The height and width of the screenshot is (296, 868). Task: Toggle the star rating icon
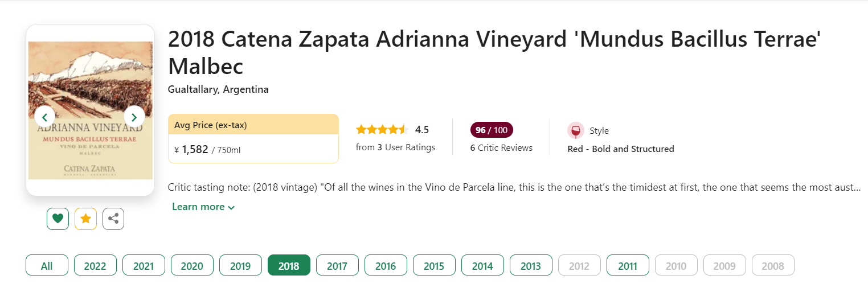click(85, 219)
